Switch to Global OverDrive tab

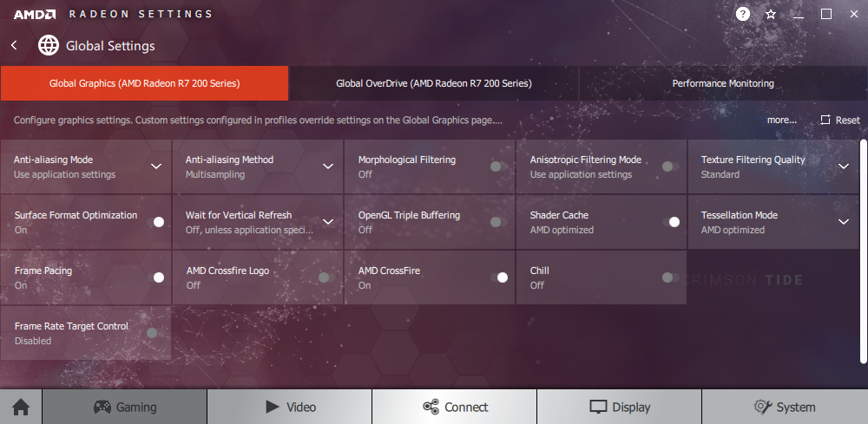tap(434, 83)
